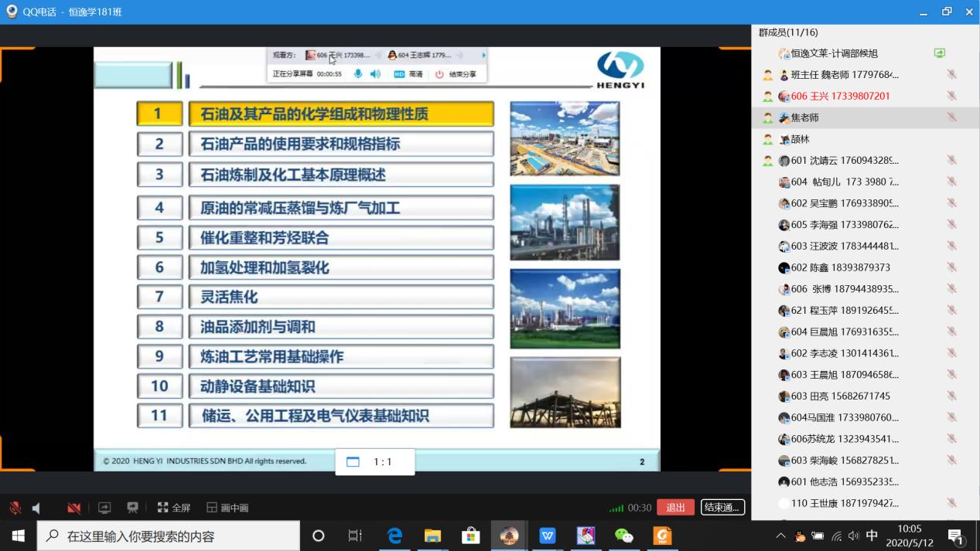The image size is (980, 551).
Task: Unmute the microphone in bottom call toolbar
Action: point(15,508)
